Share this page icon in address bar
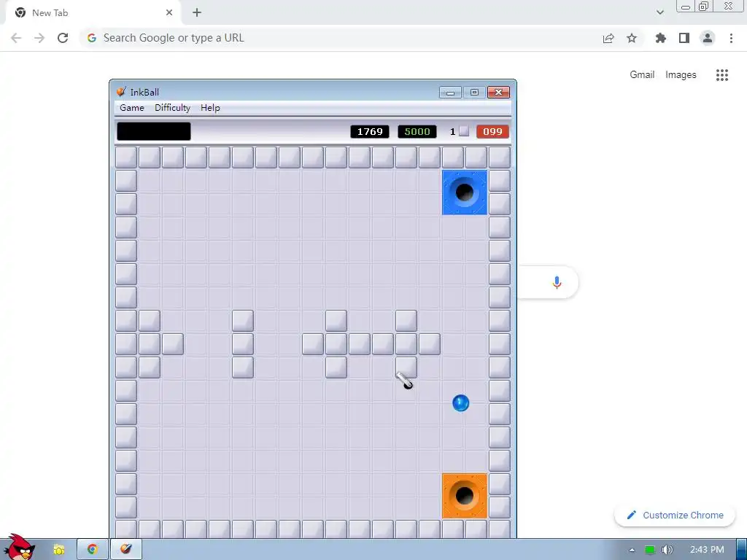Viewport: 747px width, 560px height. tap(608, 38)
